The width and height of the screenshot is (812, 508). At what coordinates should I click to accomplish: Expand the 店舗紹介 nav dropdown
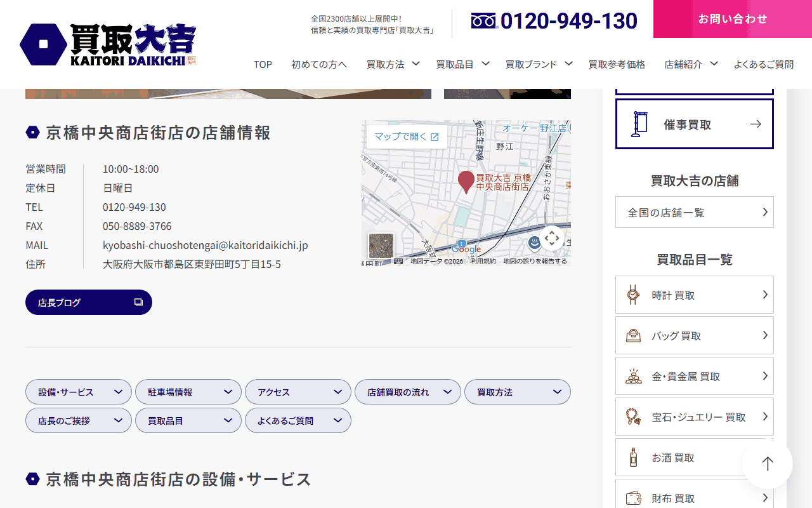(x=714, y=63)
